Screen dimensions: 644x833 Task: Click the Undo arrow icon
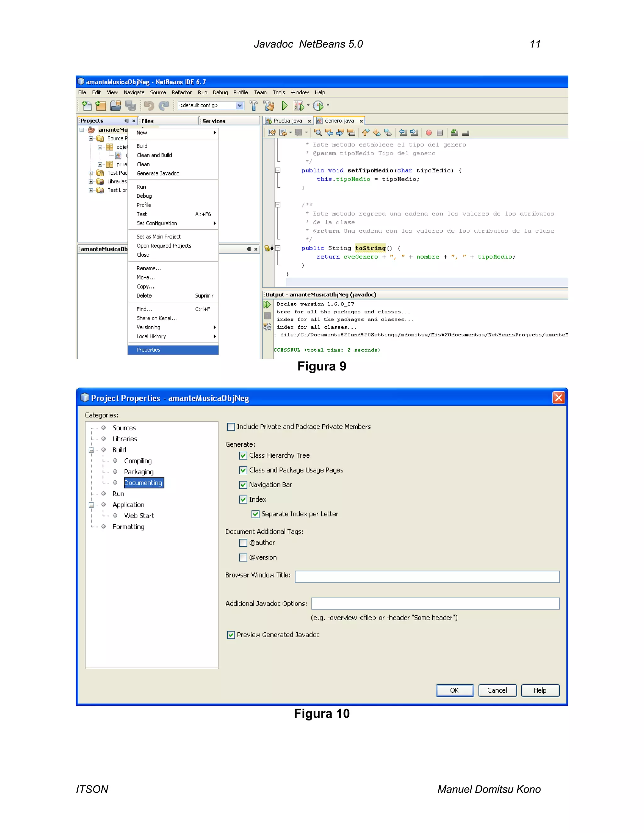pos(149,106)
